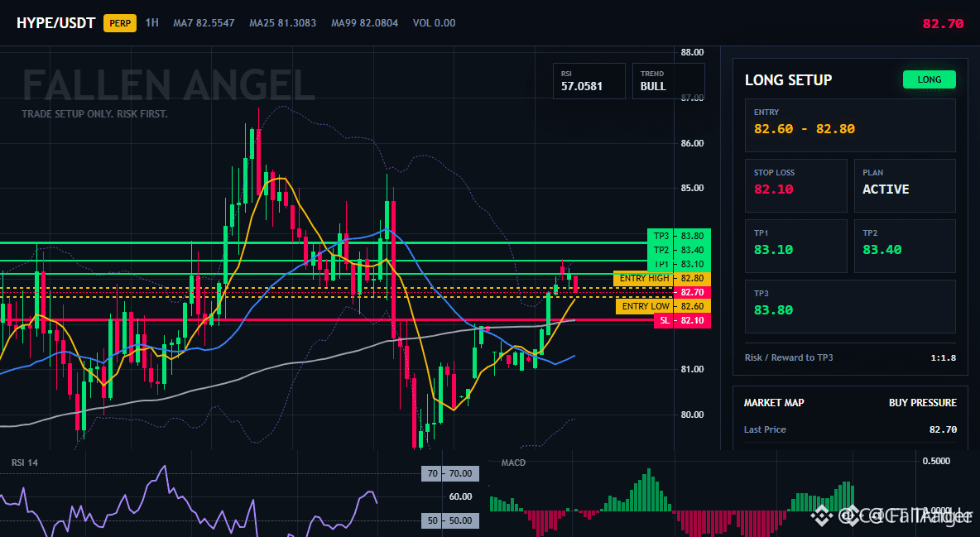Click the Last Price row label
This screenshot has width=980, height=537.
coord(765,429)
